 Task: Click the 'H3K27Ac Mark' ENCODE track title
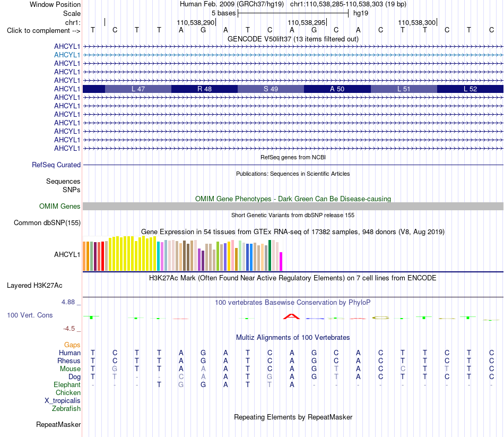[293, 278]
